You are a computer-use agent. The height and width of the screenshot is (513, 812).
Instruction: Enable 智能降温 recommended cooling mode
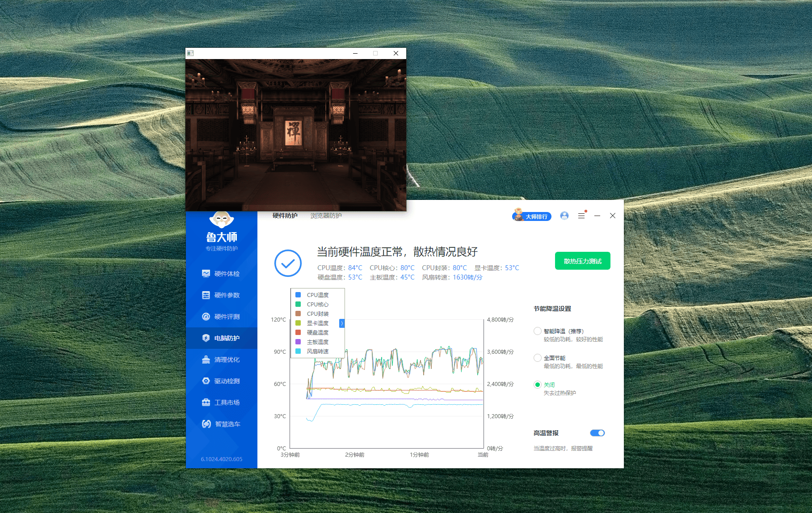pos(537,331)
